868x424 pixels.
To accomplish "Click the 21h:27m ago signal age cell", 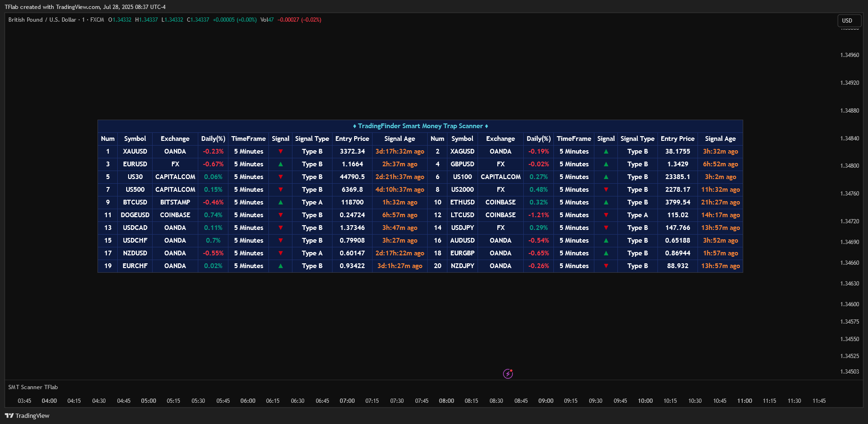I will (x=721, y=202).
